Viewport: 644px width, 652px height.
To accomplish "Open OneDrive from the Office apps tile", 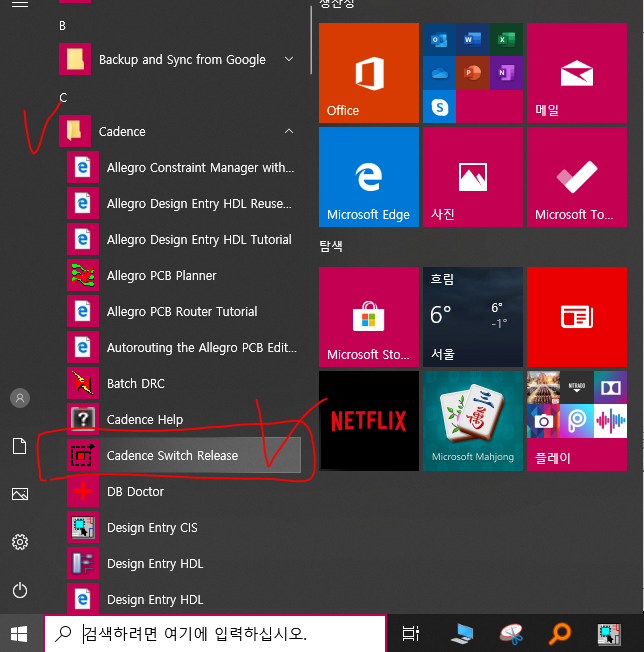I will click(439, 73).
